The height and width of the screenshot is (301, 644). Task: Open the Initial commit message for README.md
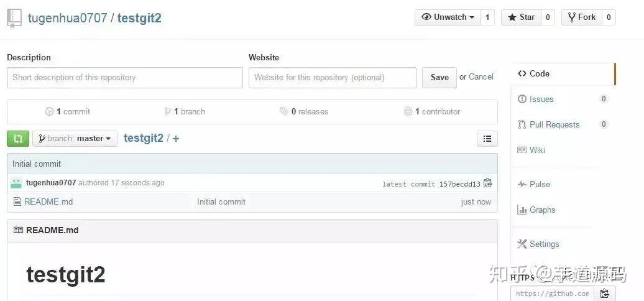pyautogui.click(x=221, y=201)
